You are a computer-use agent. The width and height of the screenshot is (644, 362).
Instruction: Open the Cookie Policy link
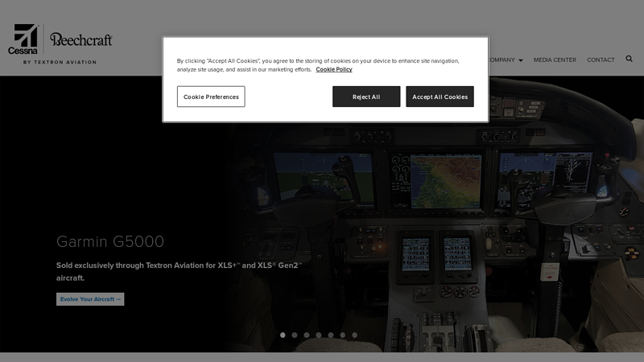pos(334,69)
